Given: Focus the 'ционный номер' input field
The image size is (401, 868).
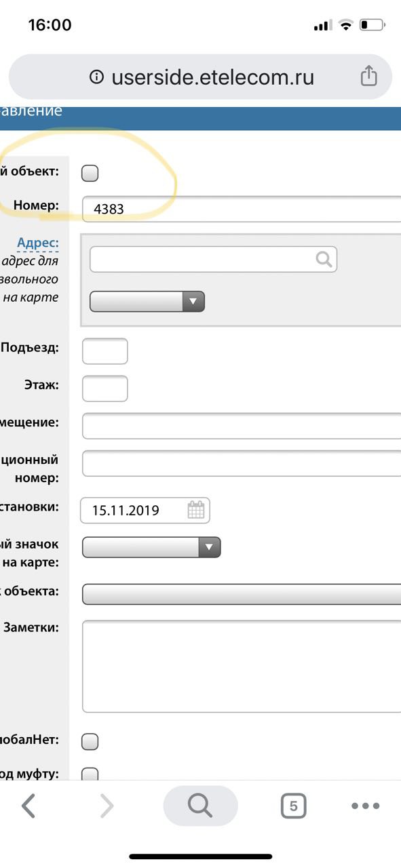Looking at the screenshot, I should 242,463.
